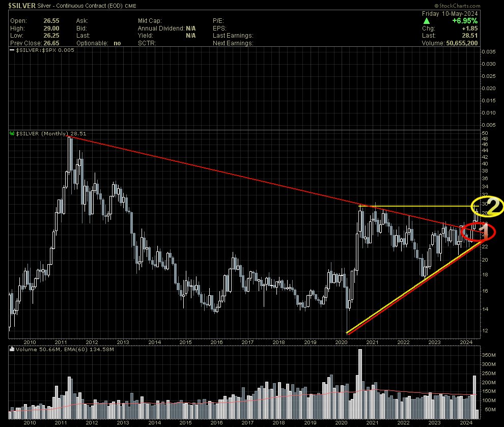Click the 2011 peak candlestick near 48
504x427 pixels.
click(70, 154)
